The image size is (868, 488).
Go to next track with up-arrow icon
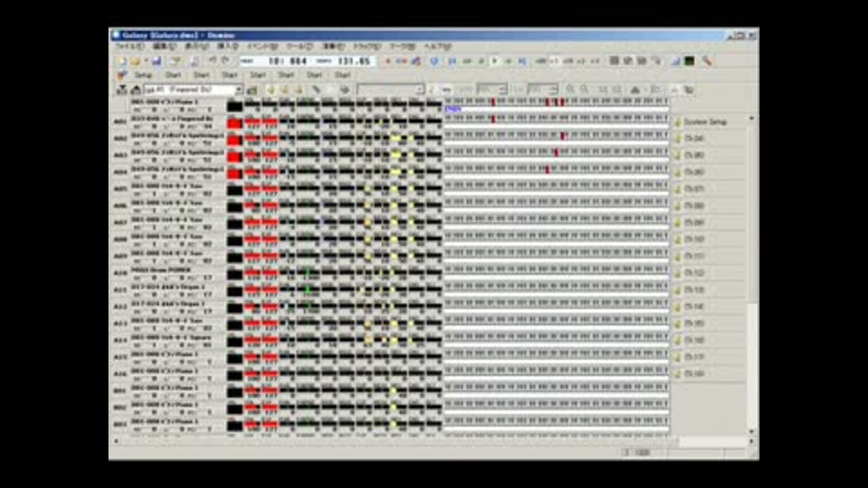[136, 89]
